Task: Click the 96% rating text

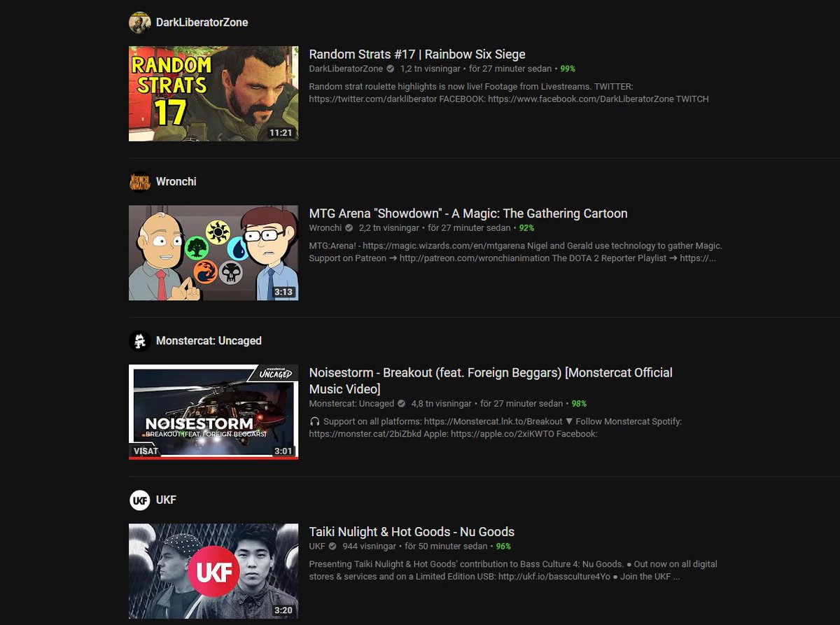Action: (503, 546)
